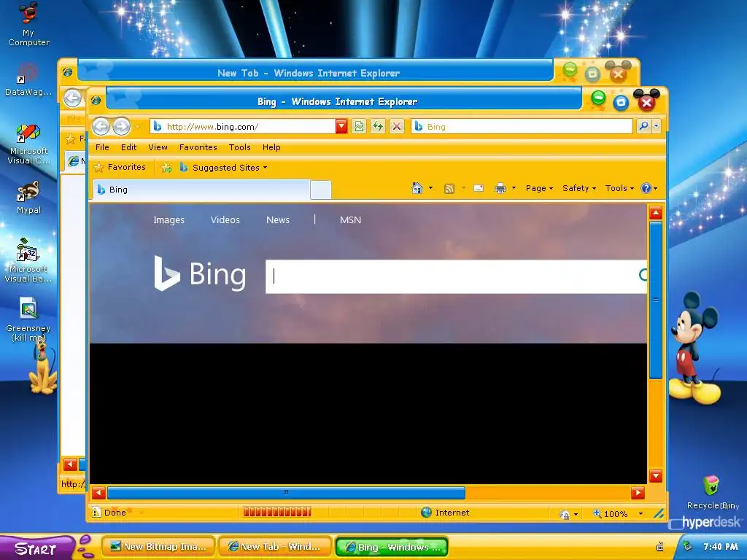The height and width of the screenshot is (560, 747).
Task: Click the Bing search box in toolbar
Action: tap(522, 127)
